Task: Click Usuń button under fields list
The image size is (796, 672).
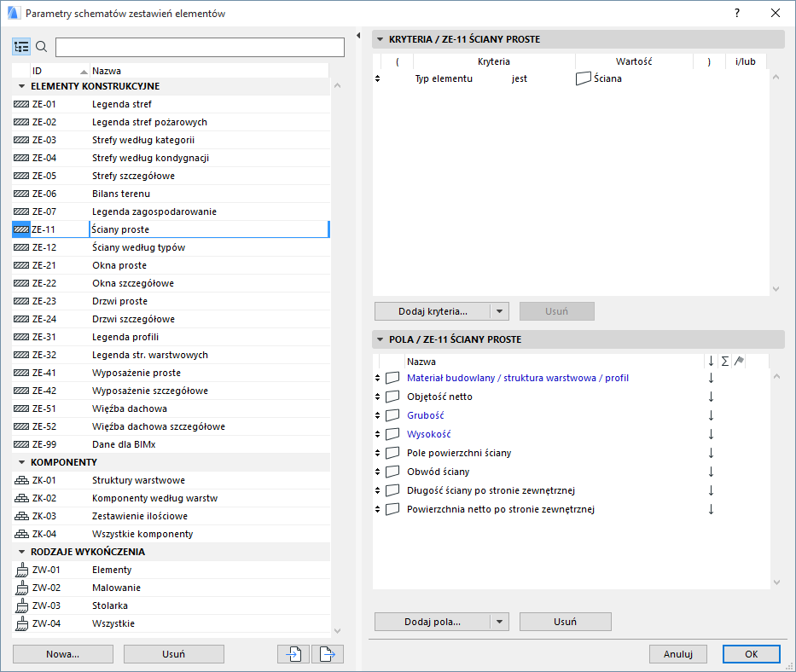Action: [566, 622]
